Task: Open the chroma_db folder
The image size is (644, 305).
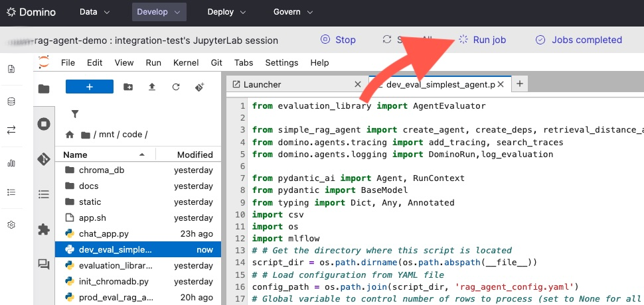Action: 101,170
